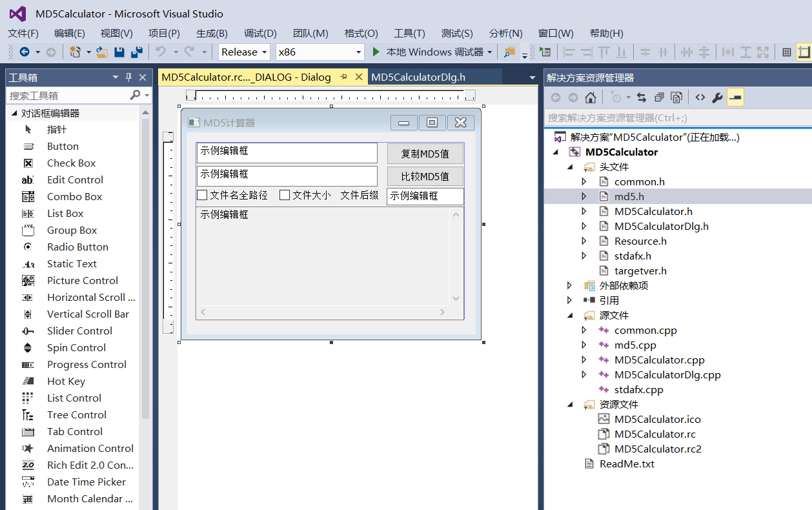Toggle the grid display in dialog editor
The height and width of the screenshot is (510, 812).
pyautogui.click(x=786, y=52)
